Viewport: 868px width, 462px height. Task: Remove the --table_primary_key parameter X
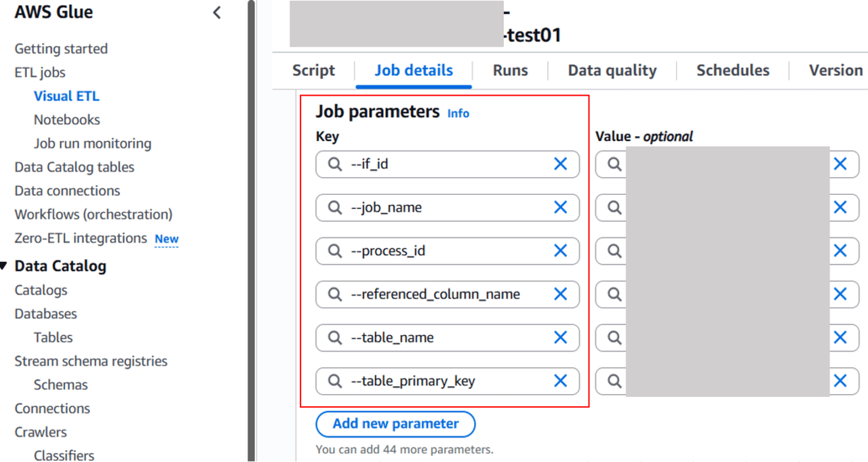click(560, 381)
